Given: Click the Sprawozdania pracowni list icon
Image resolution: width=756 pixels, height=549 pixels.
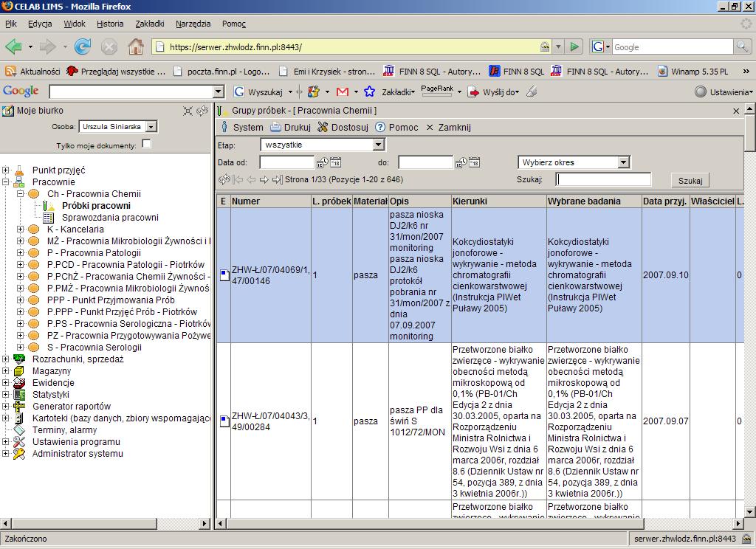Looking at the screenshot, I should click(x=48, y=218).
